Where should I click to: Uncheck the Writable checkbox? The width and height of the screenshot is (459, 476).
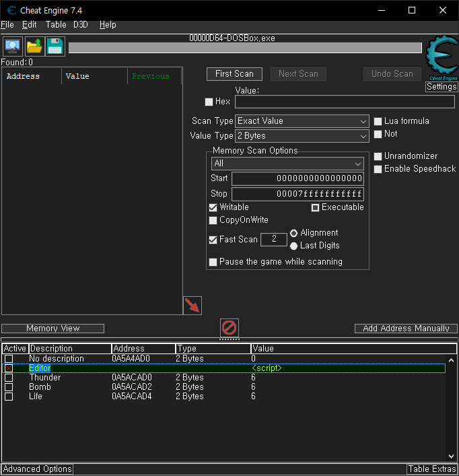(x=213, y=207)
